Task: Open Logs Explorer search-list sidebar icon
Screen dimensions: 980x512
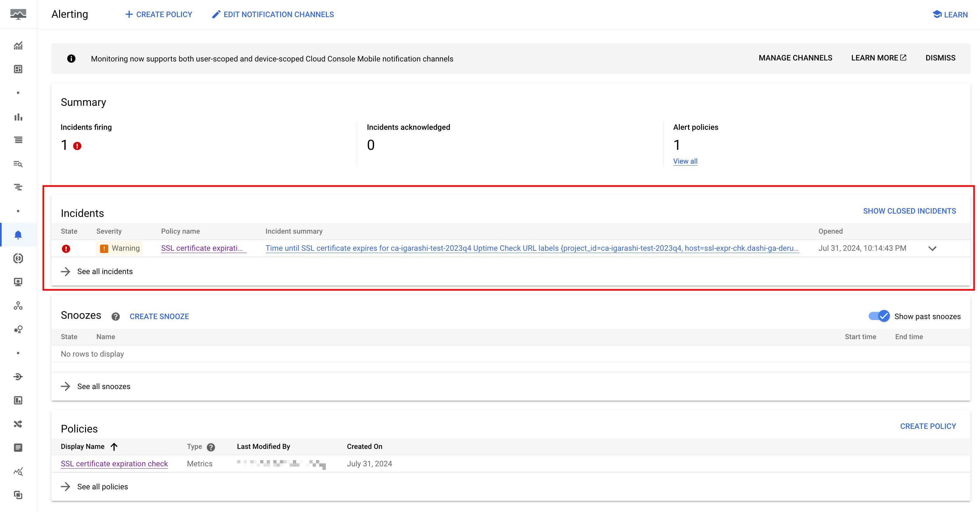Action: (x=18, y=164)
